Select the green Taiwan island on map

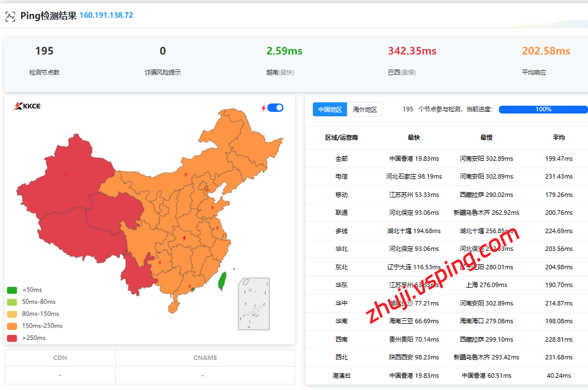[222, 282]
